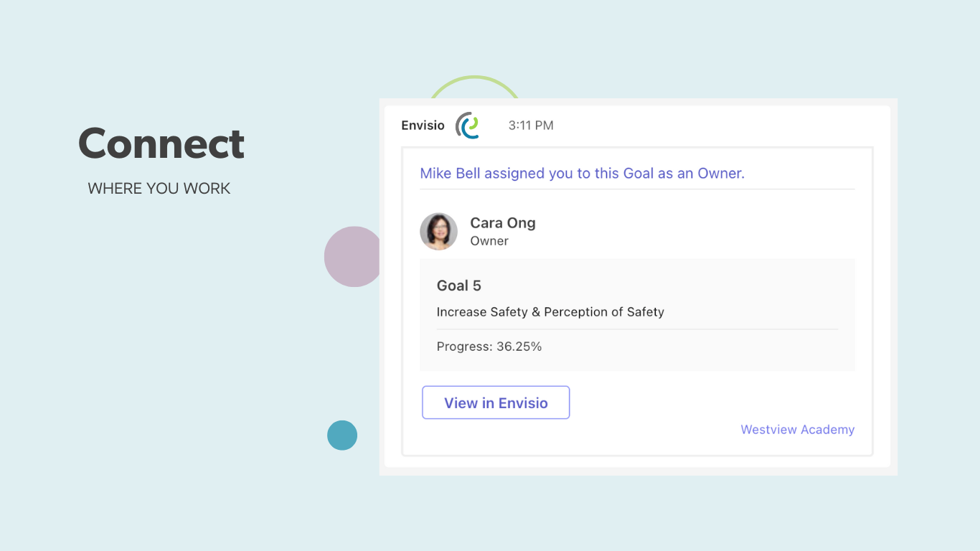Click the WHERE YOU WORK subtitle
This screenshot has height=551, width=980.
159,189
